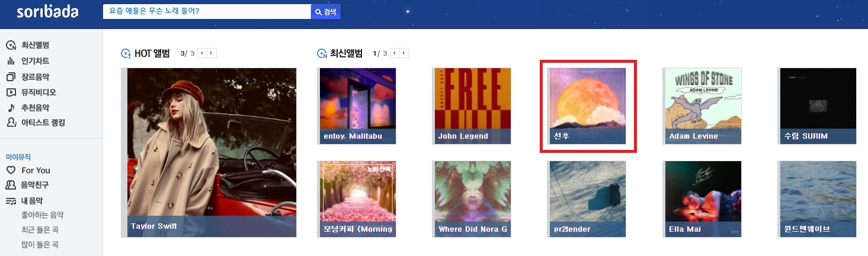Open Taylor Swift album cover
Viewport: 868px width, 256px height.
click(x=212, y=152)
